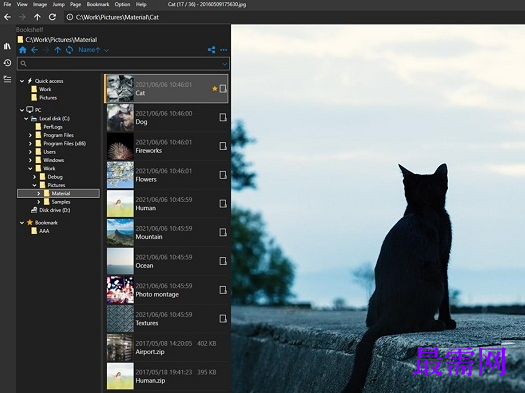The width and height of the screenshot is (525, 393).
Task: Open the Help menu
Action: pos(141,4)
